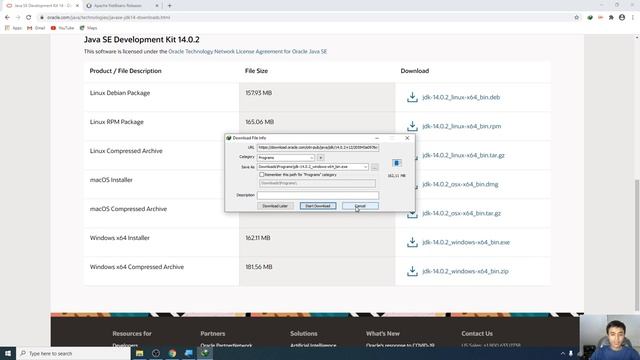Open the Chrome three-dot menu
The image size is (640, 360).
[633, 18]
